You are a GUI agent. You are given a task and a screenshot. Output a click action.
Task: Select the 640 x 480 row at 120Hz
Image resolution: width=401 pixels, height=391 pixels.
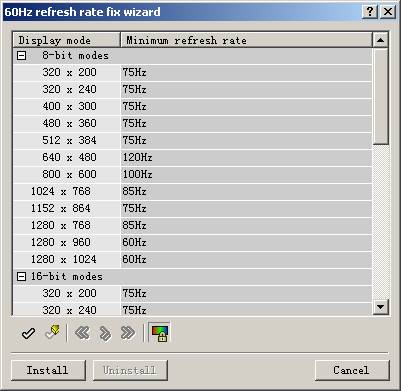193,157
